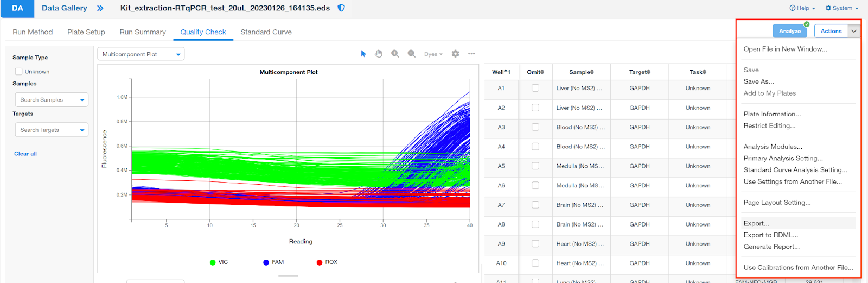Check Omit box for well A6
The image size is (868, 283).
coord(535,185)
